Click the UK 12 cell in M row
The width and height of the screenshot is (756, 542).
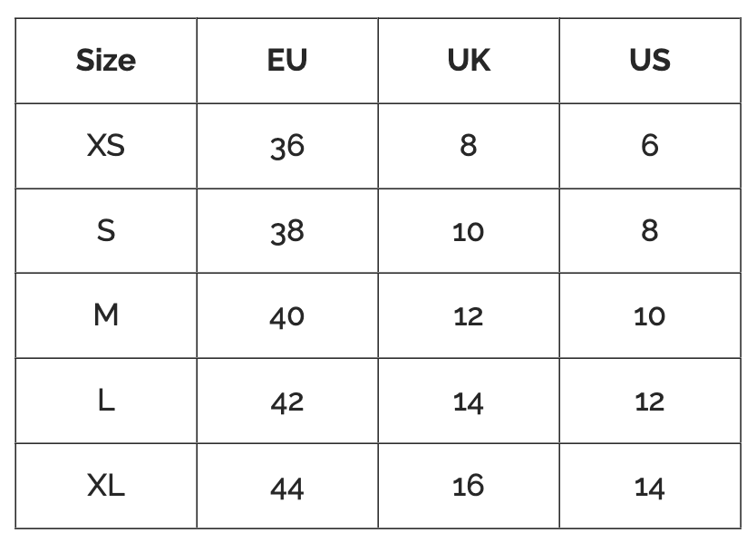(469, 315)
